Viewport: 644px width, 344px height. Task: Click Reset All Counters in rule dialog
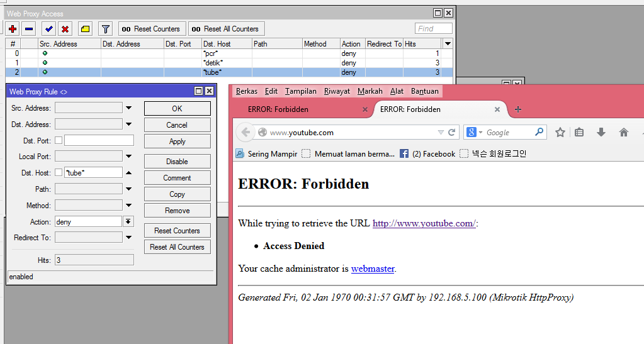point(177,247)
